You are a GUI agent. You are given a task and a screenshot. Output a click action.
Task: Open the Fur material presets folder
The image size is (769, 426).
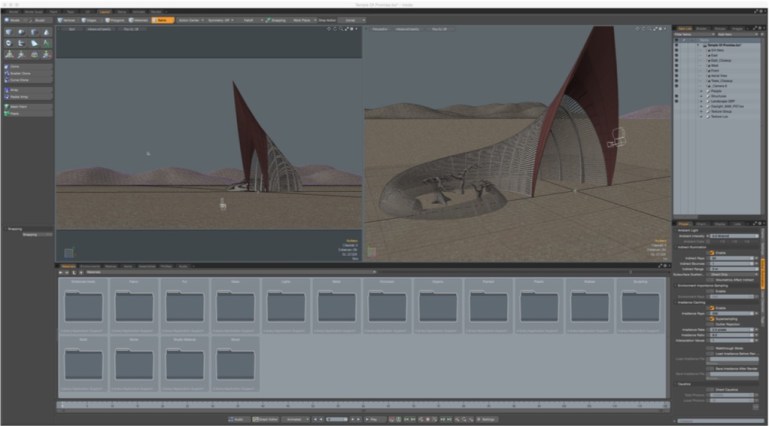pyautogui.click(x=184, y=306)
